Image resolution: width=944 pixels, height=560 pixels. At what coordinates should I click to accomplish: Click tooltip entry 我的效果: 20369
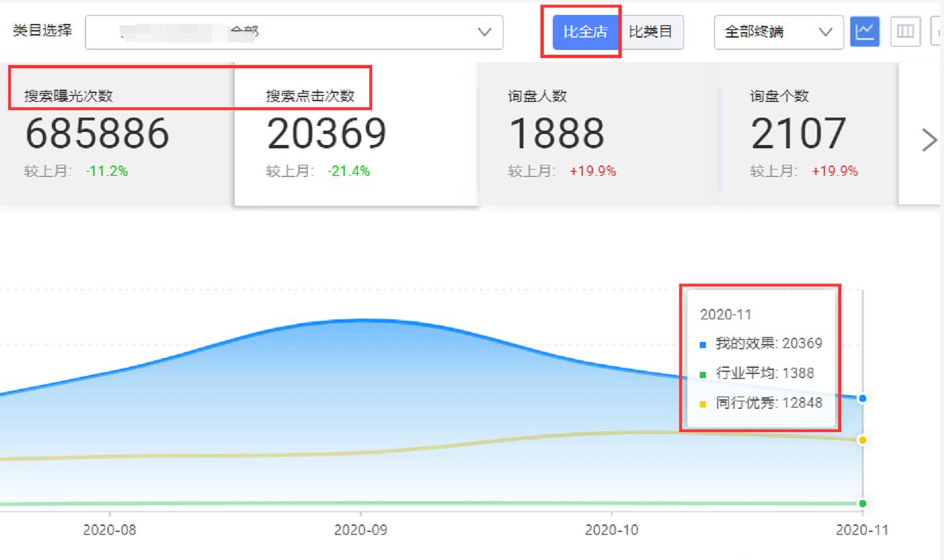[x=761, y=343]
